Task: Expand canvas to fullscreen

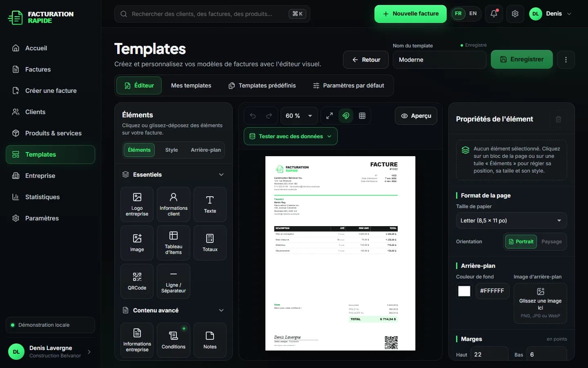Action: (x=330, y=116)
